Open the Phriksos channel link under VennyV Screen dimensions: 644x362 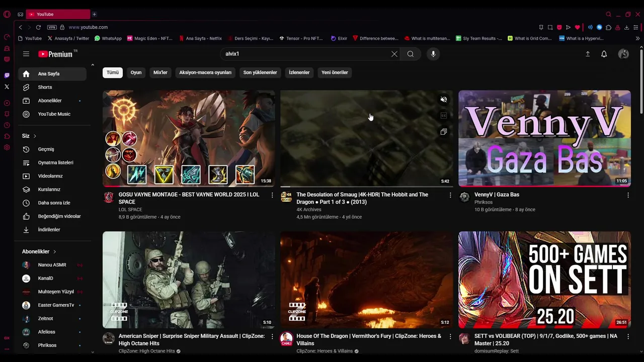pyautogui.click(x=484, y=202)
